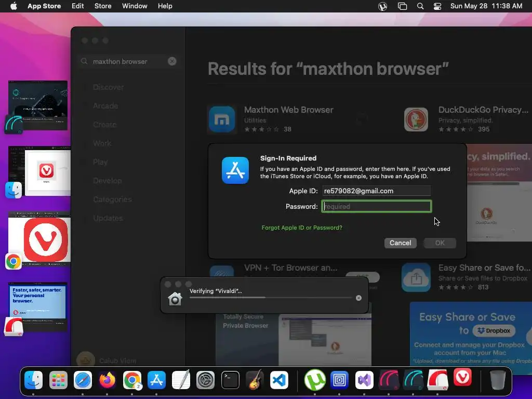The width and height of the screenshot is (532, 399).
Task: Select Create in App Store sidebar
Action: pos(104,125)
